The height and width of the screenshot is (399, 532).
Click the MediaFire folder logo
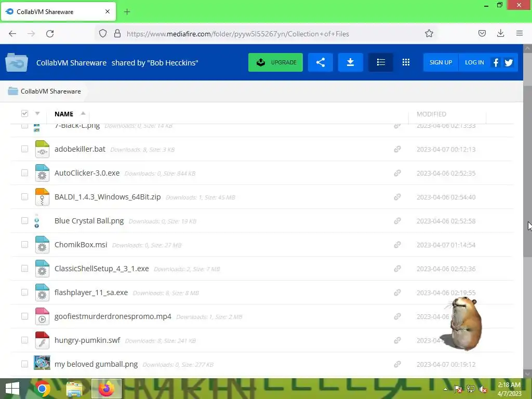pyautogui.click(x=16, y=62)
